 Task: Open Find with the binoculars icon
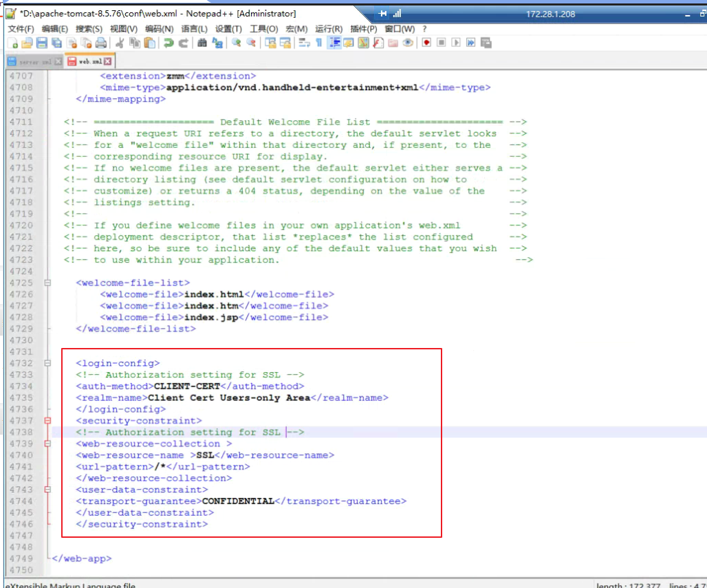(x=202, y=43)
